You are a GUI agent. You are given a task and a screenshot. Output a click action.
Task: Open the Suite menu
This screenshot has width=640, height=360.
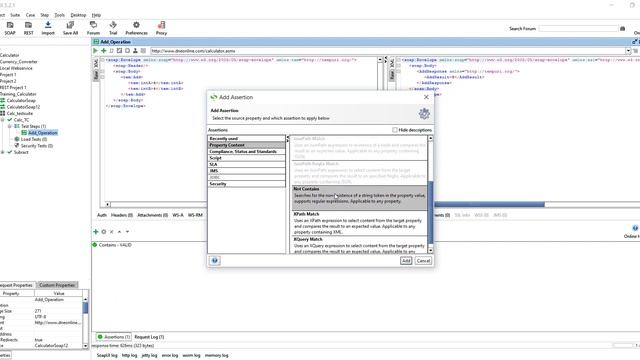(x=15, y=15)
